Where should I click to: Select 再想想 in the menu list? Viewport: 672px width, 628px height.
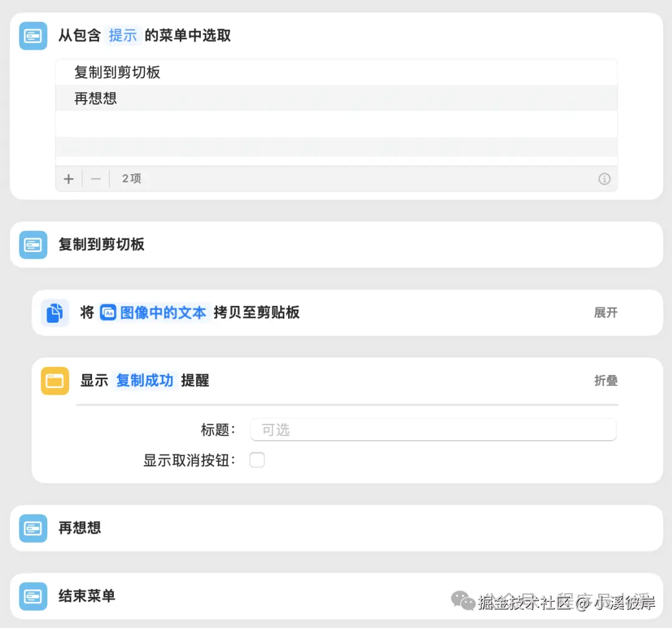95,98
